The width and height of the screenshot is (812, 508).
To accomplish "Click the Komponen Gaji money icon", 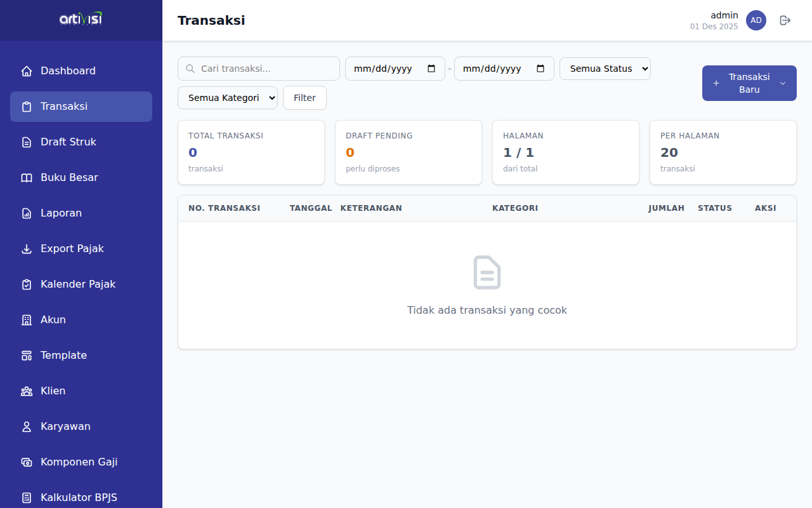I will [27, 462].
